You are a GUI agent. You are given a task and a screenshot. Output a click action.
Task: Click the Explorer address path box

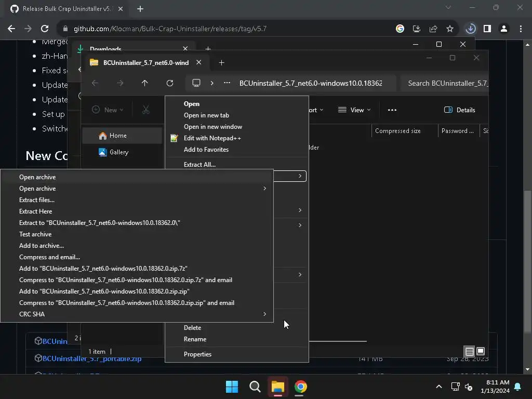click(x=291, y=84)
